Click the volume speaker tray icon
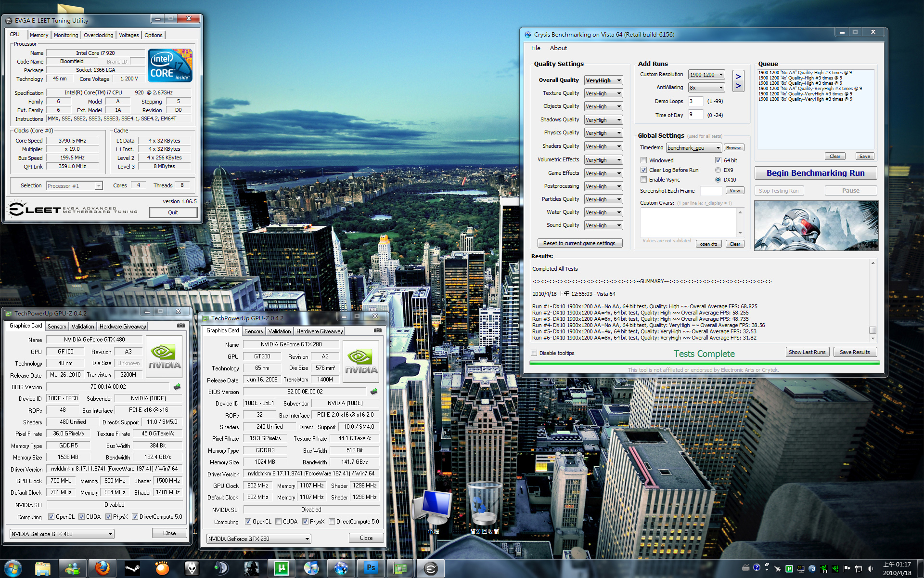 (870, 568)
